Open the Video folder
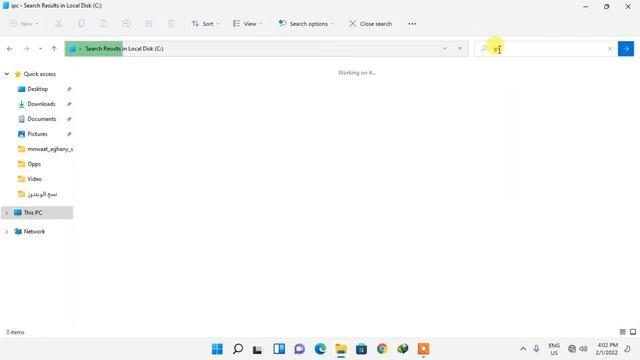Image resolution: width=640 pixels, height=360 pixels. pos(34,179)
